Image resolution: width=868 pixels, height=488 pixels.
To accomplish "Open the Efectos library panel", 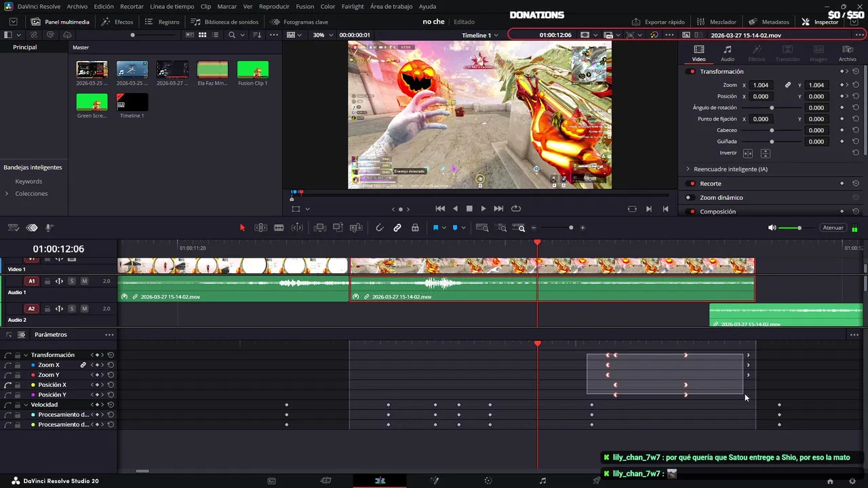I will click(x=117, y=22).
